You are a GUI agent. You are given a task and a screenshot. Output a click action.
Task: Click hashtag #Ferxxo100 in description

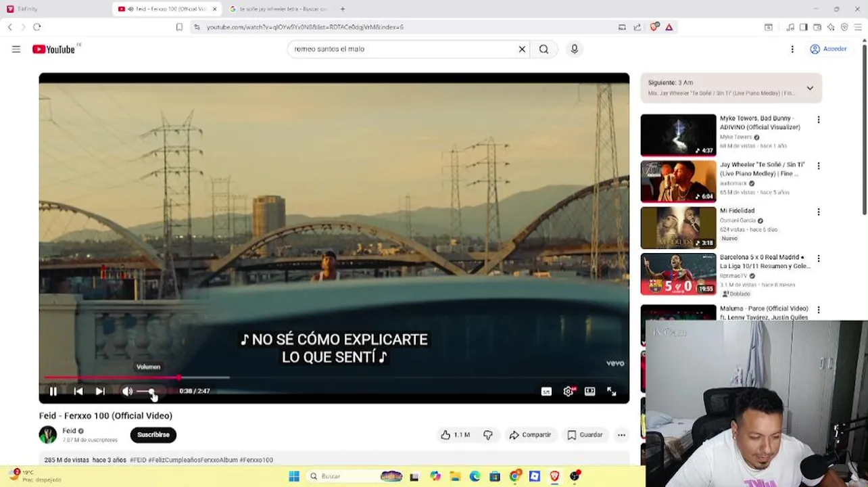256,460
